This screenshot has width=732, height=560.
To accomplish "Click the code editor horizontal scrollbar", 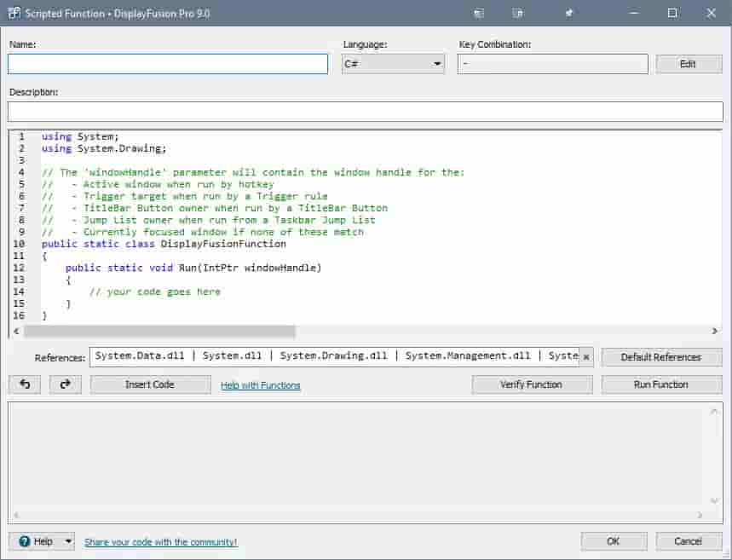I will point(160,331).
